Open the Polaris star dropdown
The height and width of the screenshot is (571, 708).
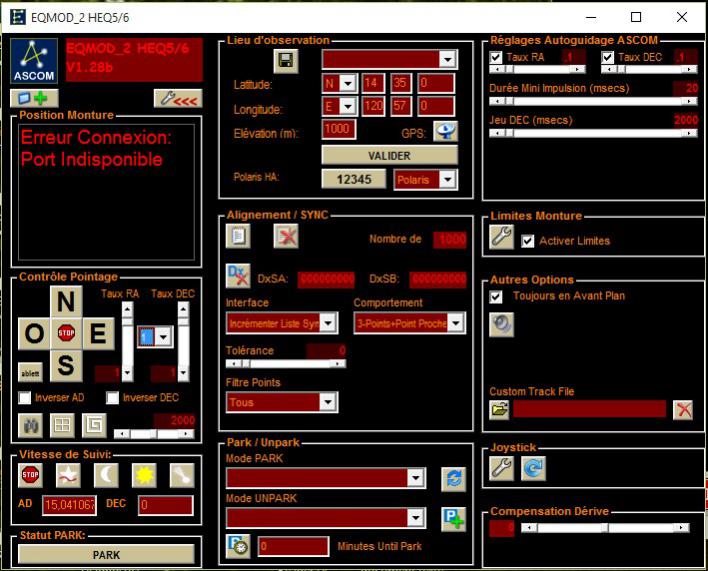pyautogui.click(x=447, y=180)
